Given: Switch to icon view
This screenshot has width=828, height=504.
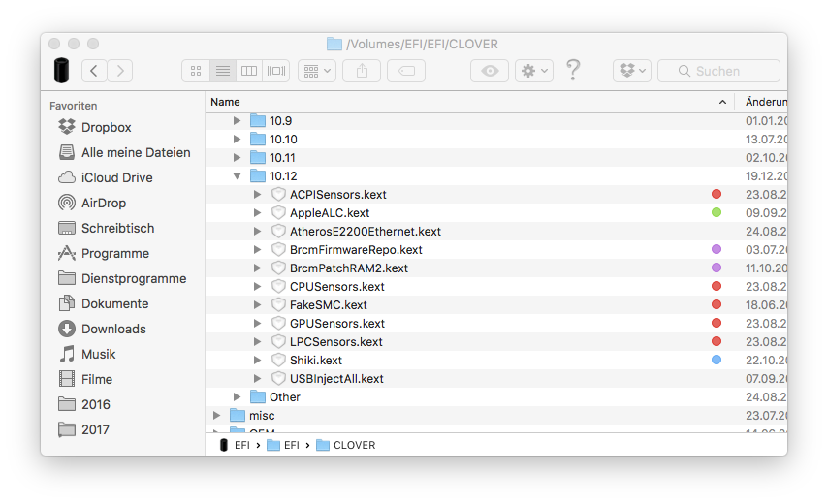Looking at the screenshot, I should coord(196,71).
